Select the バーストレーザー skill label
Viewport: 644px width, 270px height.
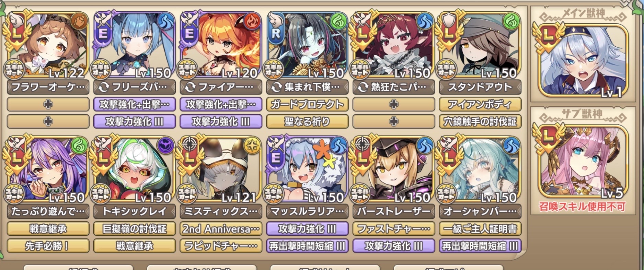coord(394,211)
